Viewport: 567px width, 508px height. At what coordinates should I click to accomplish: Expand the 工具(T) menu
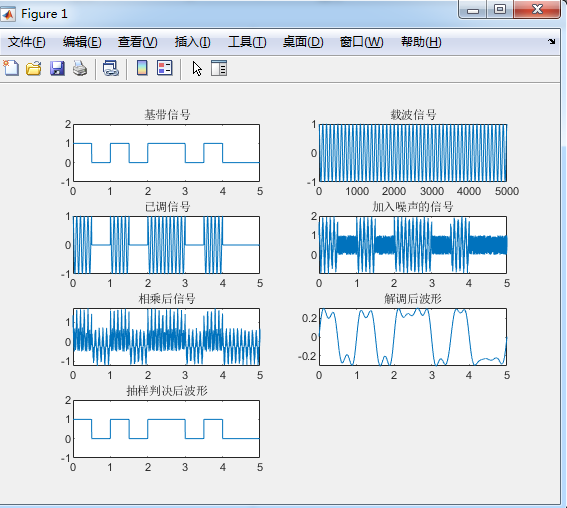pos(247,42)
